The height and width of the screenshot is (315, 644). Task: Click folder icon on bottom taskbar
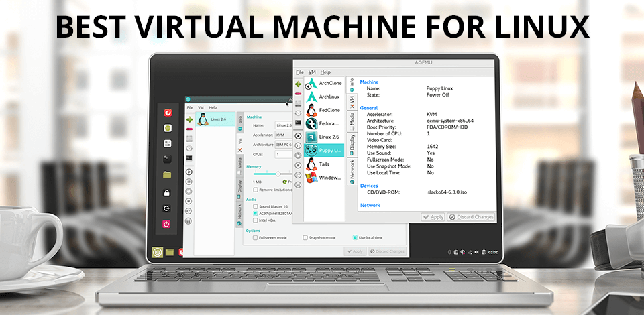pyautogui.click(x=170, y=252)
